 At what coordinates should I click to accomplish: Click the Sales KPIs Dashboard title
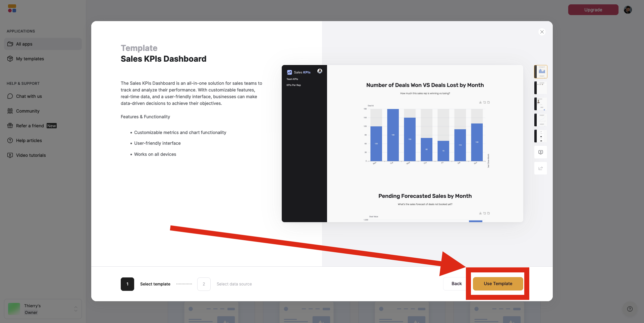coord(163,59)
